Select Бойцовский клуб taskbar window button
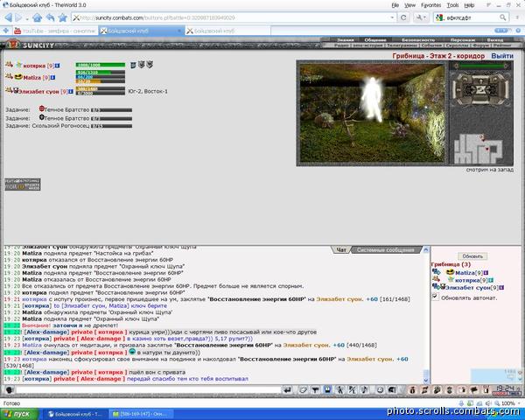 click(75, 414)
